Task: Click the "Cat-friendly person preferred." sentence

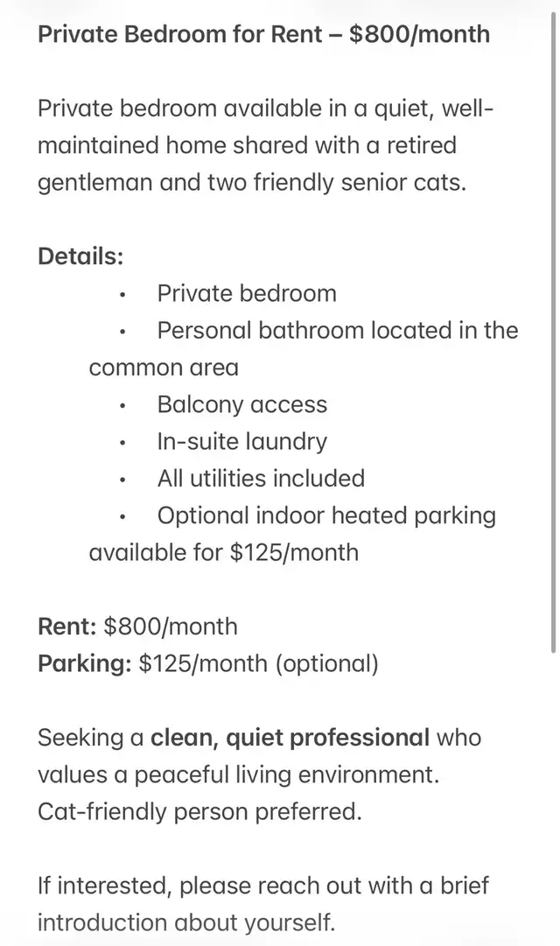Action: point(199,811)
